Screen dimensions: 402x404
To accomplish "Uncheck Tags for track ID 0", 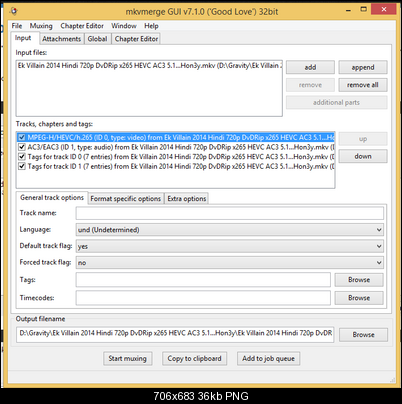I will pyautogui.click(x=22, y=157).
